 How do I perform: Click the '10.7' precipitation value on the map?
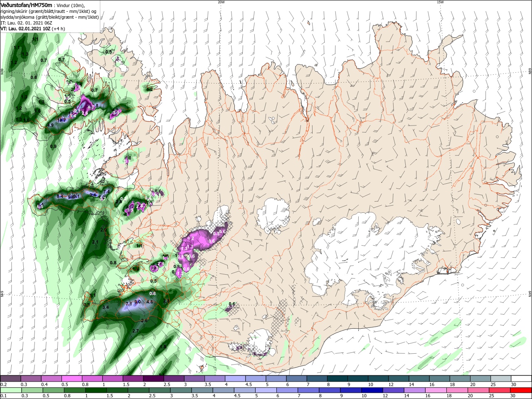[62, 120]
